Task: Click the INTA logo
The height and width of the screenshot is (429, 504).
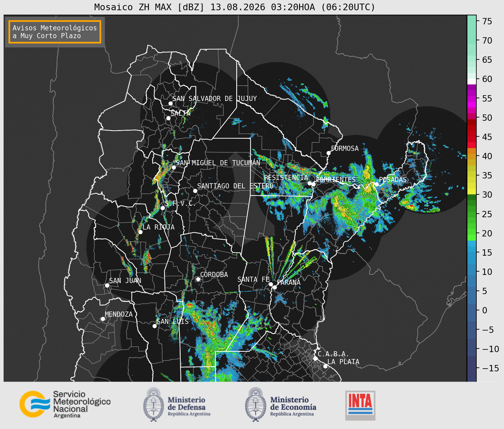Action: click(x=360, y=405)
